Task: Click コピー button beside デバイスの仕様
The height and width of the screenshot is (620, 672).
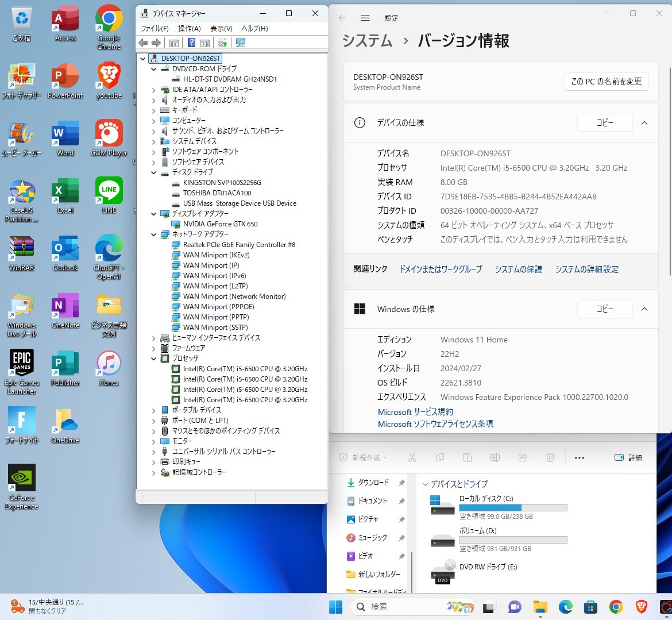Action: pos(605,123)
